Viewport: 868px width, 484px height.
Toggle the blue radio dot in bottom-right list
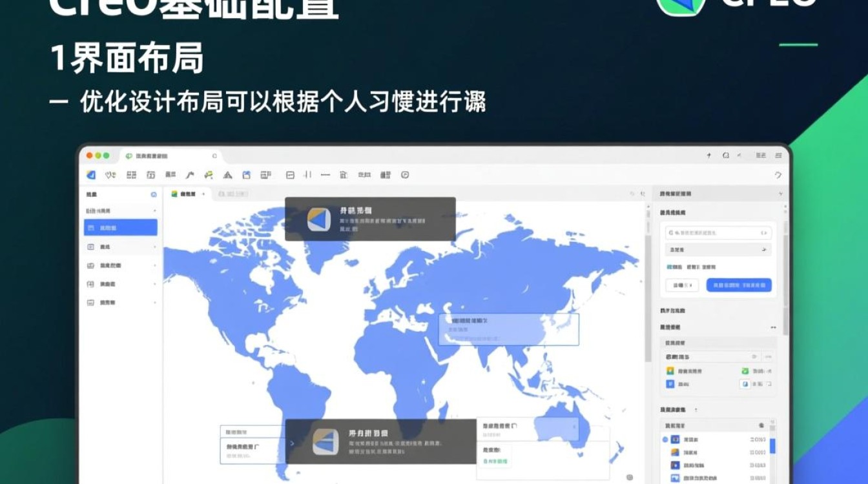[665, 439]
